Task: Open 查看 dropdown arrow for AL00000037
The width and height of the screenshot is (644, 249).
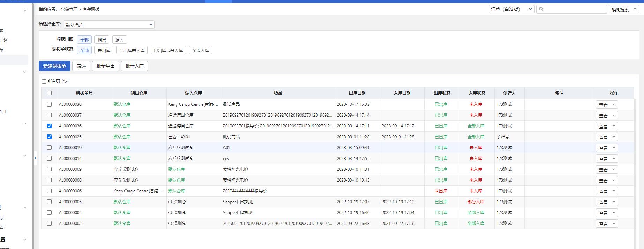Action: coord(614,115)
